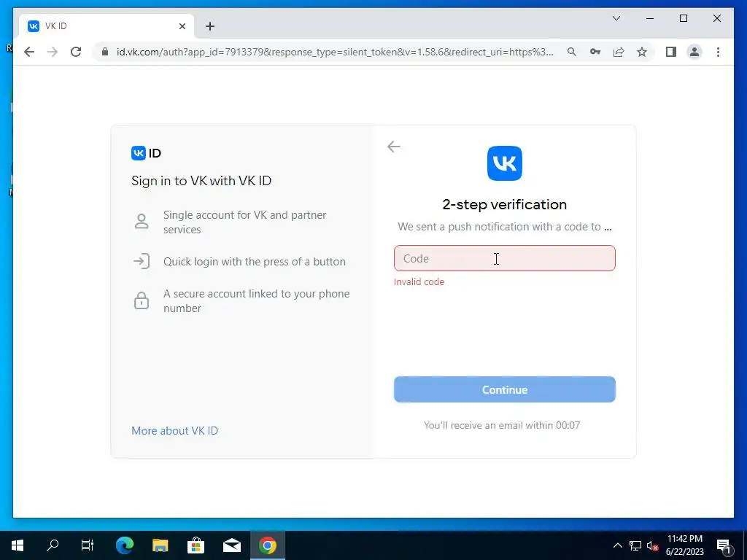Open the zoom magnifier icon in address bar
This screenshot has width=747, height=560.
pos(572,52)
